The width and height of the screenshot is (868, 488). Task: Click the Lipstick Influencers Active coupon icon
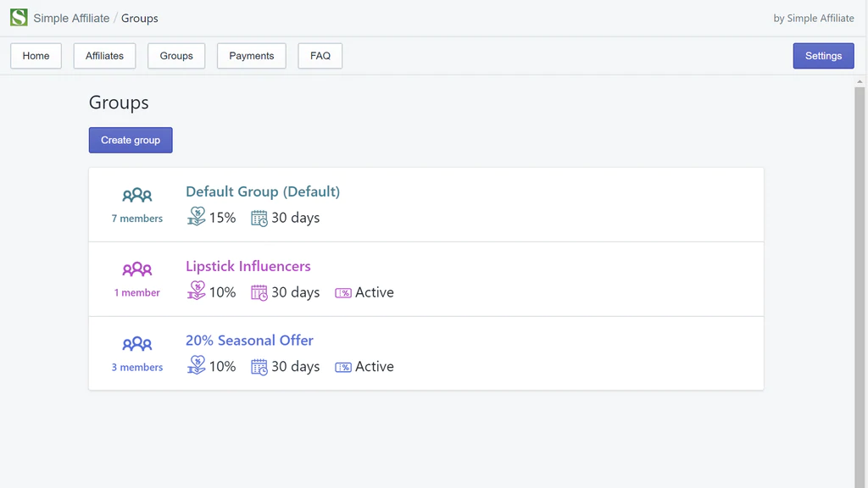click(343, 293)
